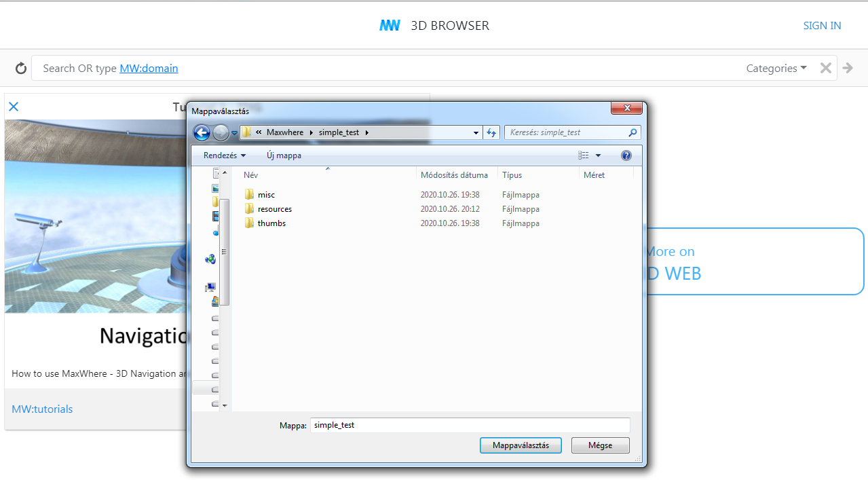Click the navigation pane scroll down arrow
Image resolution: width=868 pixels, height=480 pixels.
point(225,405)
